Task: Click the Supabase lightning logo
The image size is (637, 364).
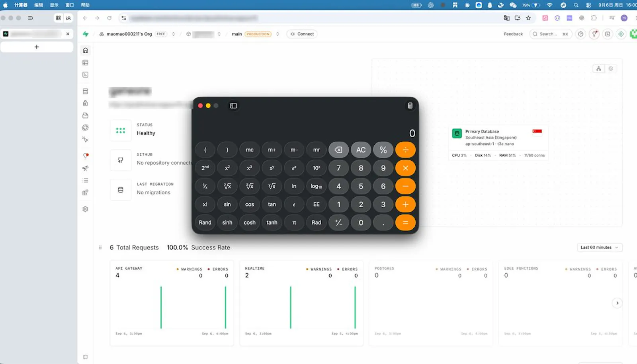Action: click(x=86, y=34)
